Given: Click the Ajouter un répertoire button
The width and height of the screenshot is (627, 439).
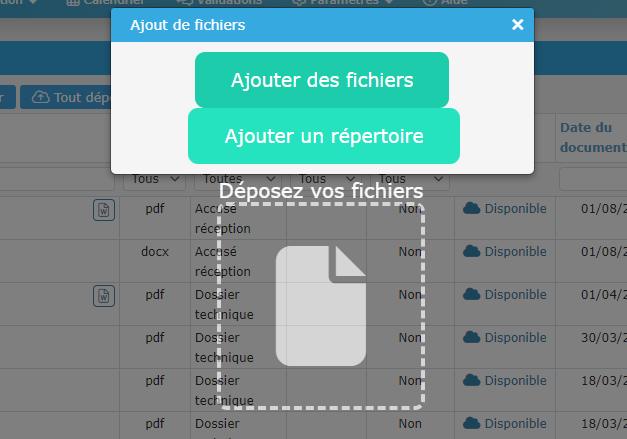Looking at the screenshot, I should [x=323, y=136].
